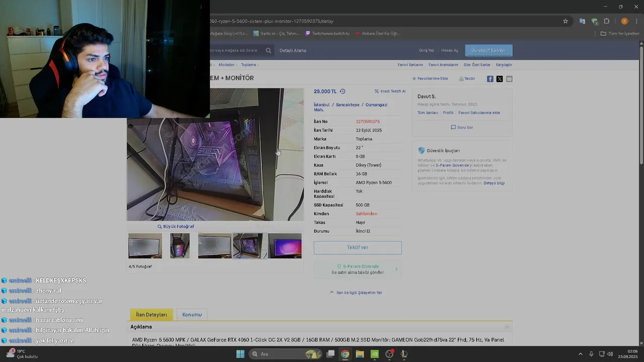Open OBS Studio on the taskbar
Image resolution: width=644 pixels, height=362 pixels.
point(389,354)
